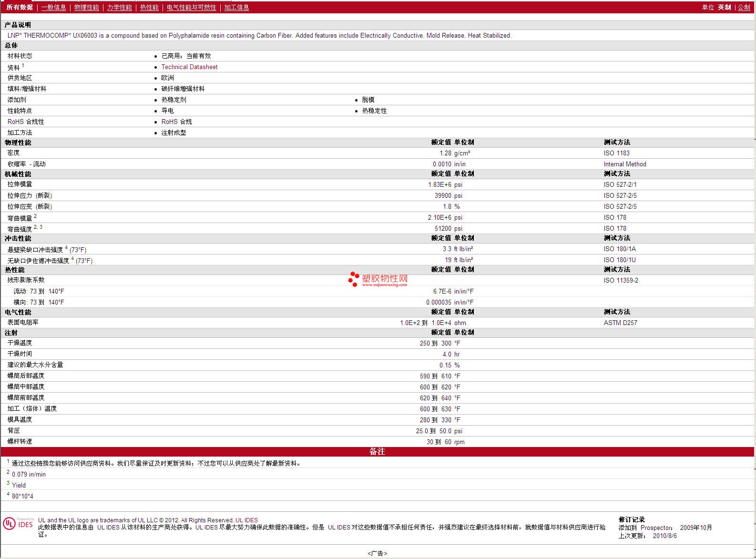Select ISO 180/1U test method
Image resolution: width=756 pixels, height=559 pixels.
click(x=620, y=260)
